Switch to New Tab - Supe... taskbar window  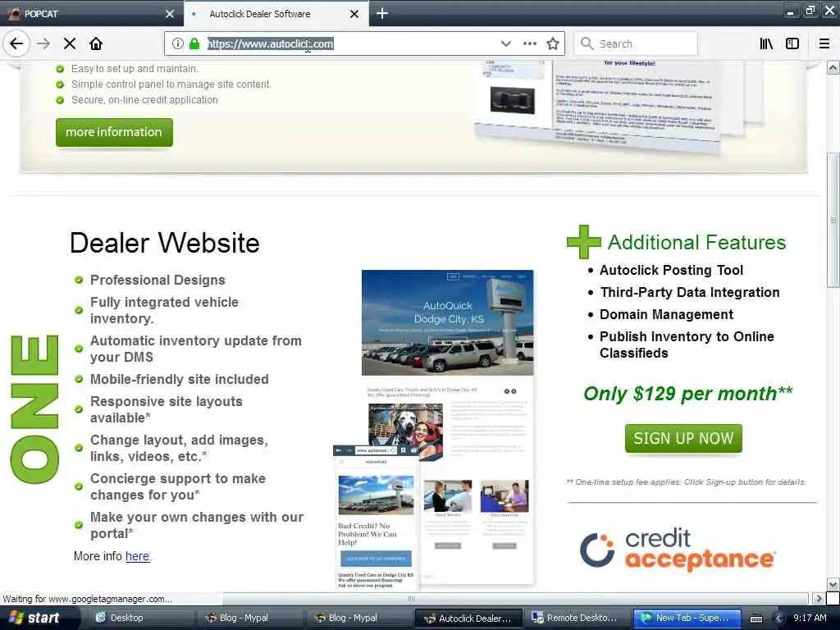coord(687,618)
